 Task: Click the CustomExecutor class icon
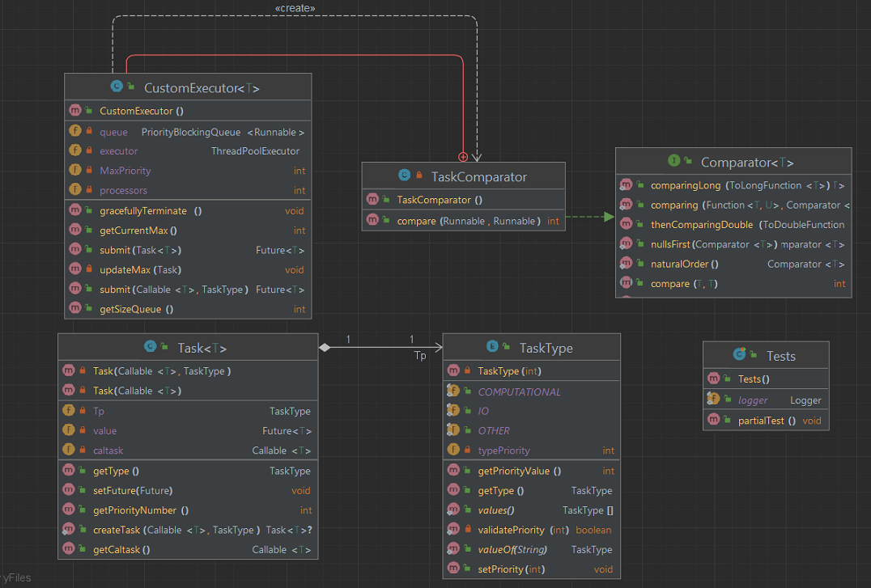coord(117,86)
